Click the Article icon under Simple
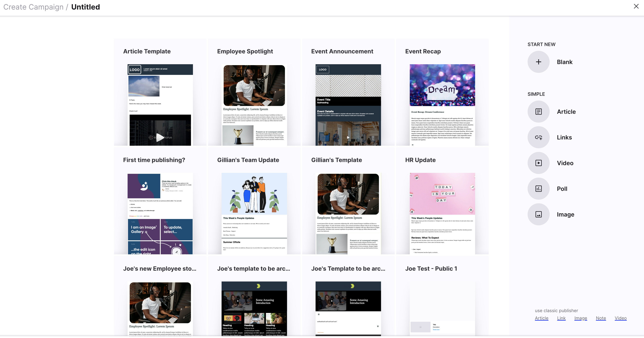 pyautogui.click(x=538, y=111)
